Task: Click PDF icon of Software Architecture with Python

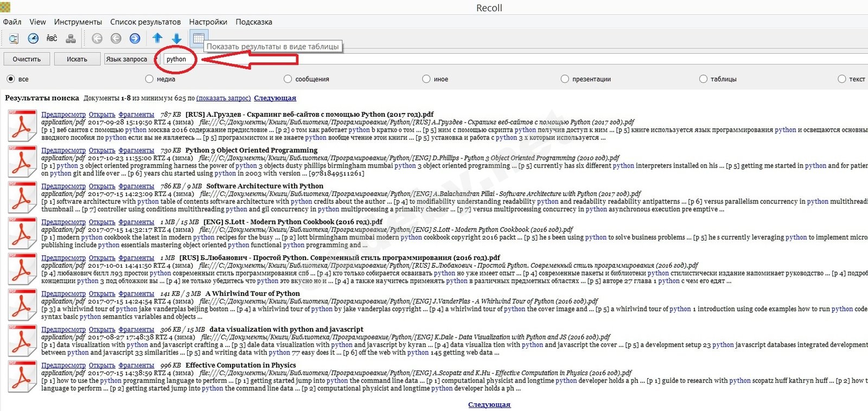Action: [x=22, y=198]
